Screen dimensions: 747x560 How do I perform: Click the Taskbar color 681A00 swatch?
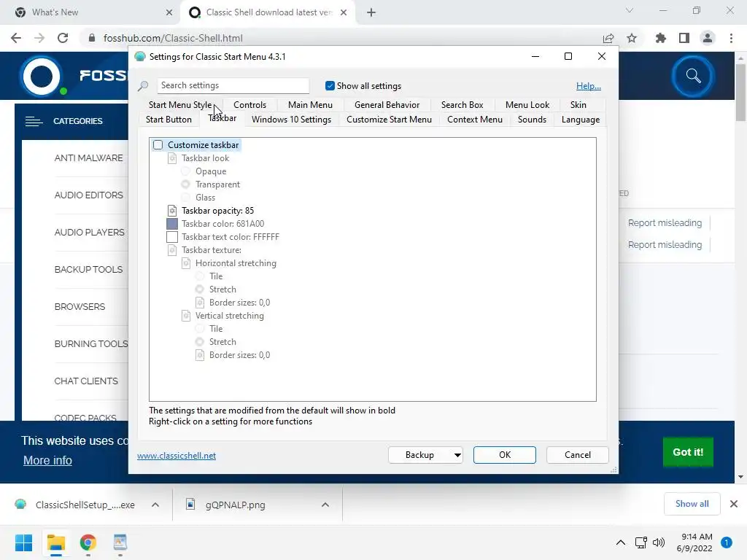click(172, 224)
